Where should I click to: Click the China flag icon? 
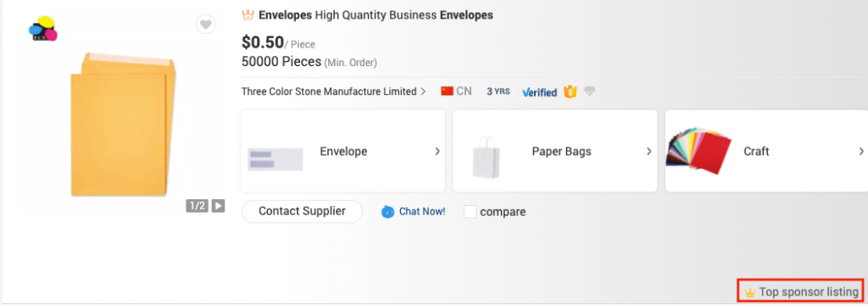tap(448, 91)
